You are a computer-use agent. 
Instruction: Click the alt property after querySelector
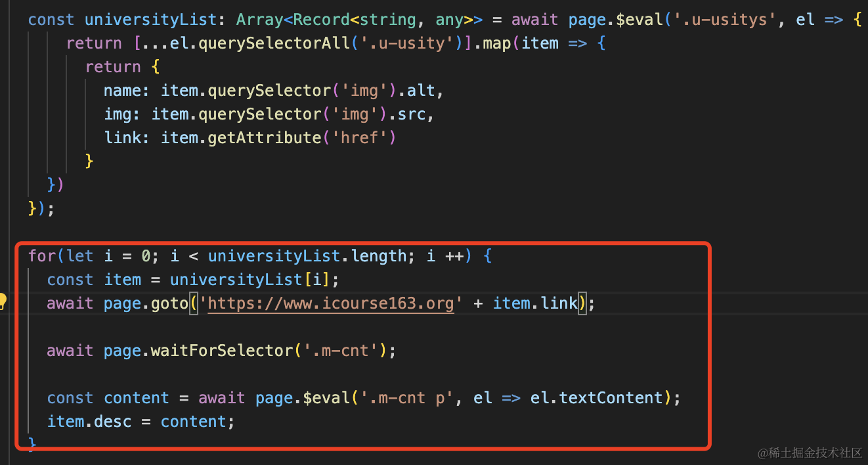[x=421, y=91]
